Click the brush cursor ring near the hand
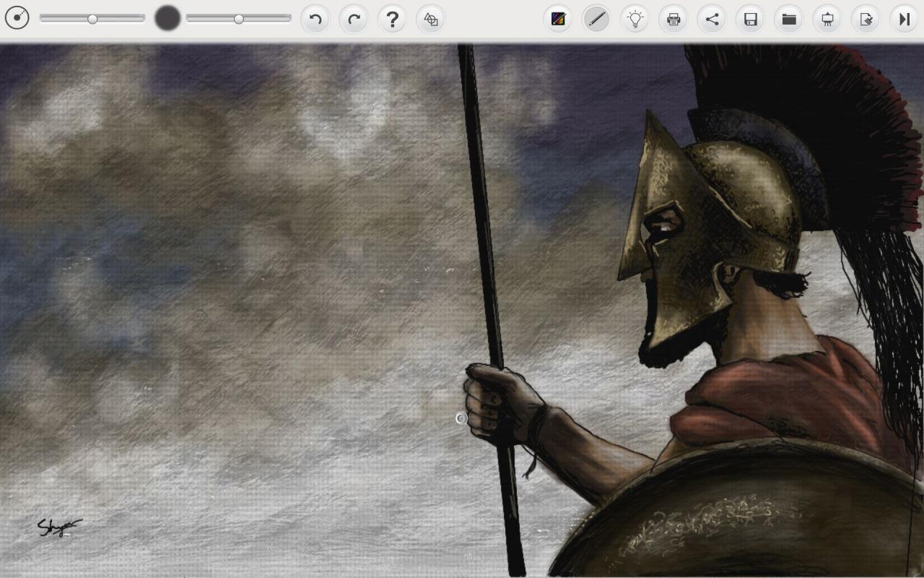 click(461, 418)
